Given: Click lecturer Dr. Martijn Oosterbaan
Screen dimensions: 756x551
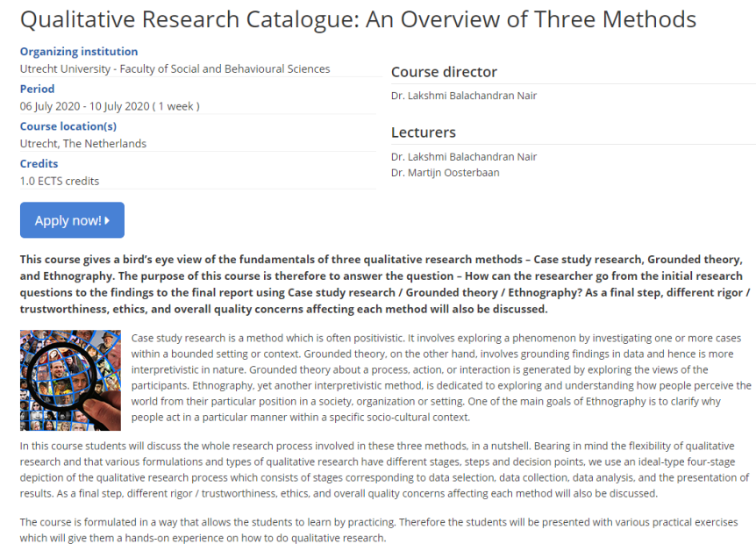Looking at the screenshot, I should 446,172.
